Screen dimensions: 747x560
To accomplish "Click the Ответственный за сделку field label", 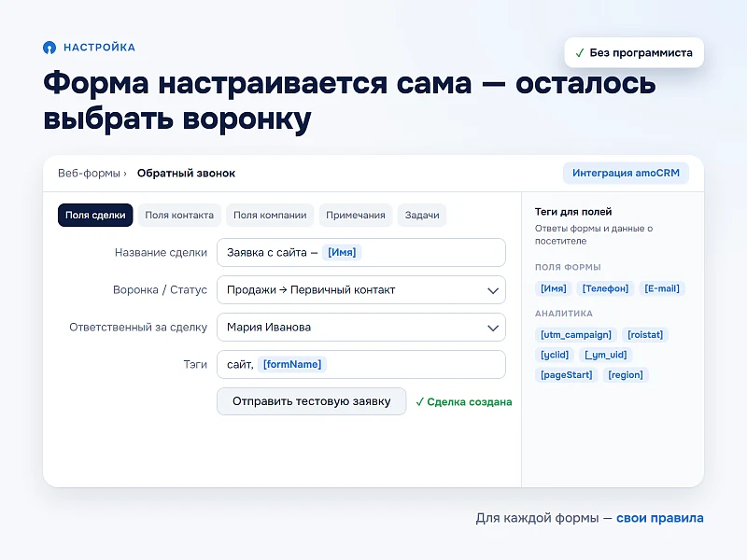I will pyautogui.click(x=138, y=328).
